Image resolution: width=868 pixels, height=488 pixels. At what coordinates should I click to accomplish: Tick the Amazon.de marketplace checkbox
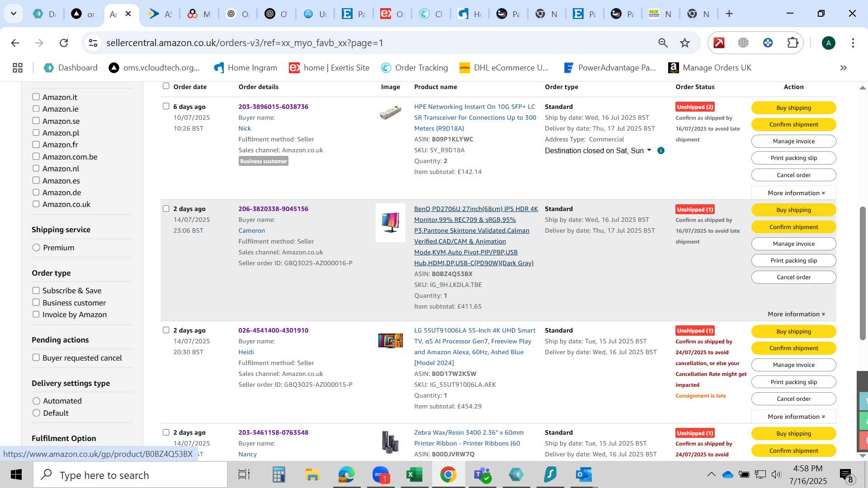pyautogui.click(x=36, y=192)
